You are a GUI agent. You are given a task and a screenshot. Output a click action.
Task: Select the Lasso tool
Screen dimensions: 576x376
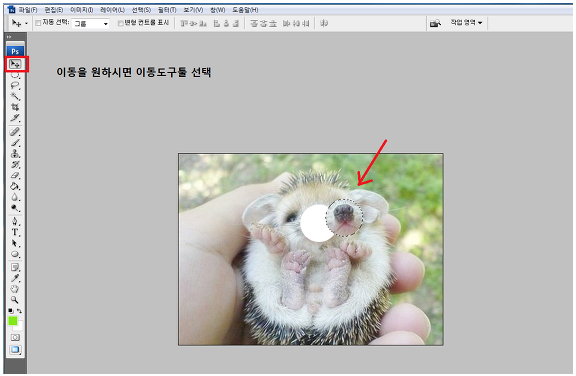pyautogui.click(x=15, y=86)
